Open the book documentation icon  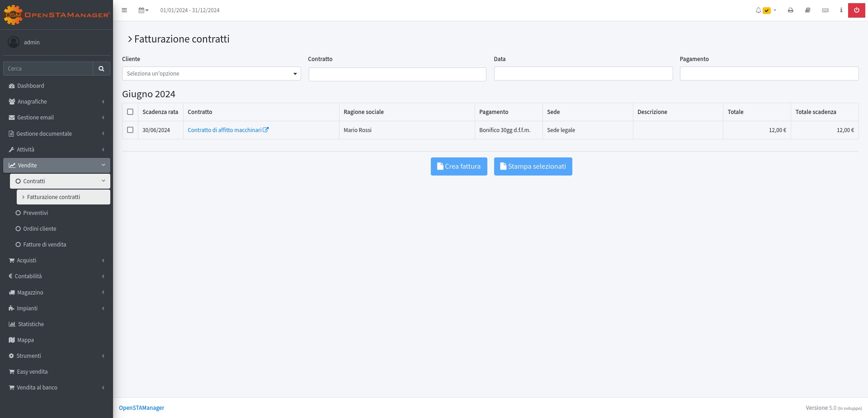point(807,10)
